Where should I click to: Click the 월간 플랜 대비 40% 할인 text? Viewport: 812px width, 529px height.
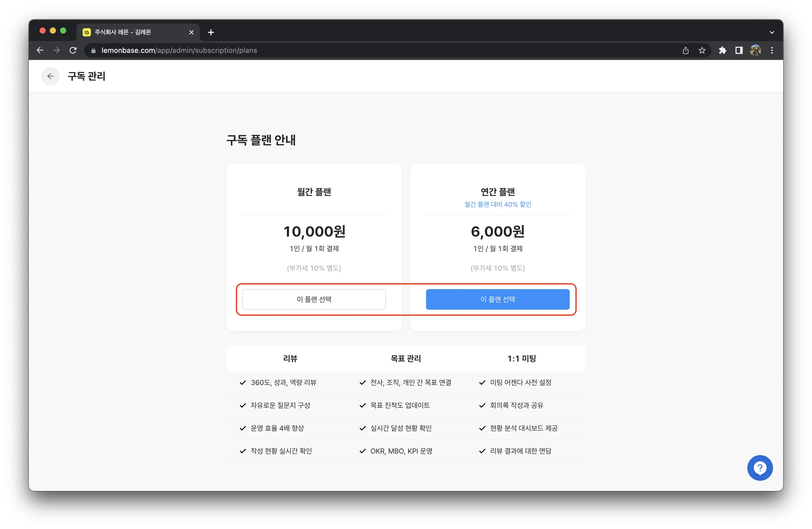point(497,204)
